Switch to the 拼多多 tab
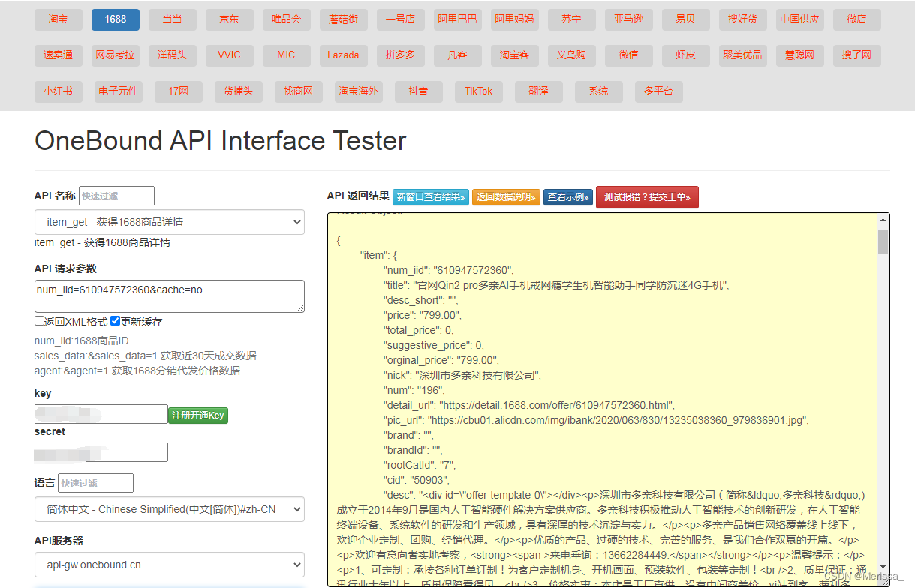The width and height of the screenshot is (915, 588). (400, 55)
